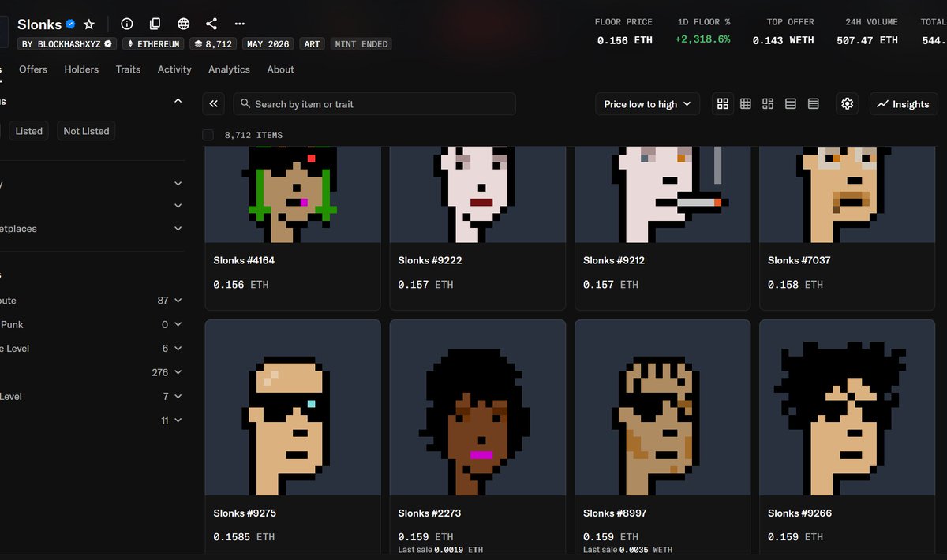Share the collection via share icon
Screen dimensions: 947x560
[x=211, y=24]
